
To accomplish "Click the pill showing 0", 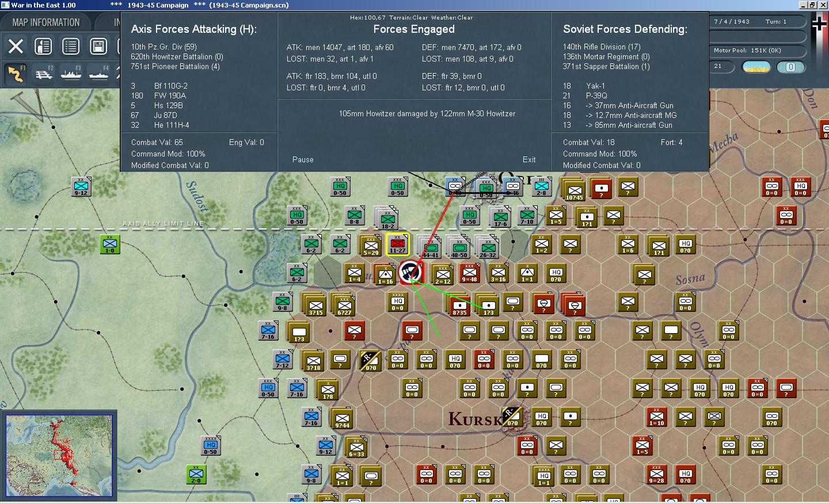I will tap(790, 67).
